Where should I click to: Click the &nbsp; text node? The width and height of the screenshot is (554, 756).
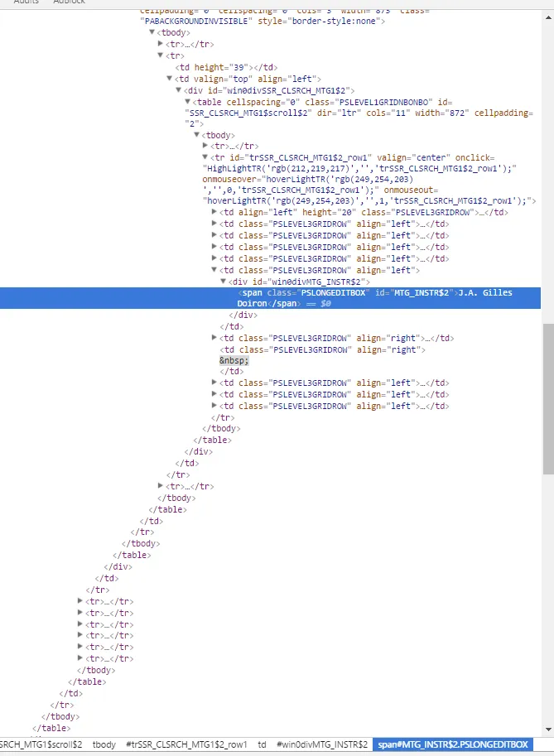tap(234, 361)
